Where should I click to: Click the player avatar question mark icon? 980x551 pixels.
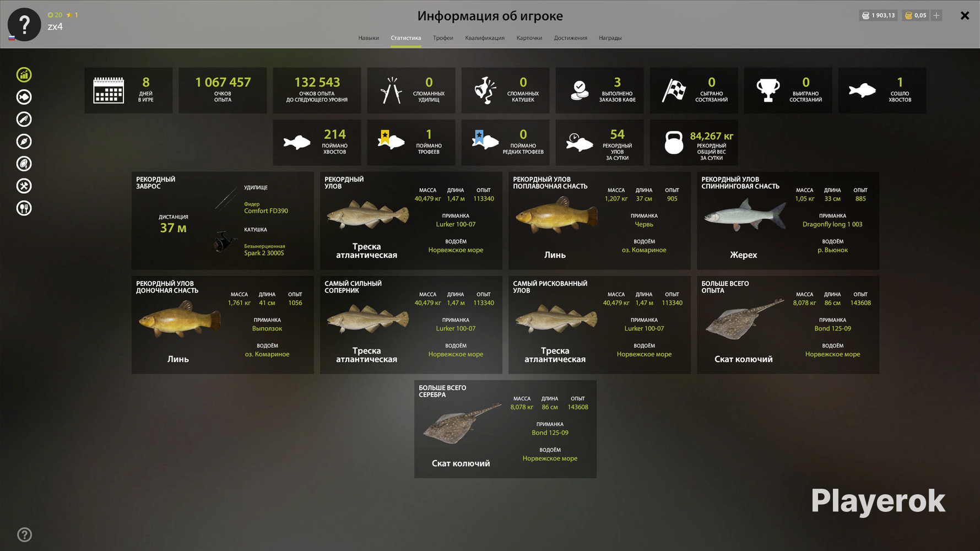point(24,25)
